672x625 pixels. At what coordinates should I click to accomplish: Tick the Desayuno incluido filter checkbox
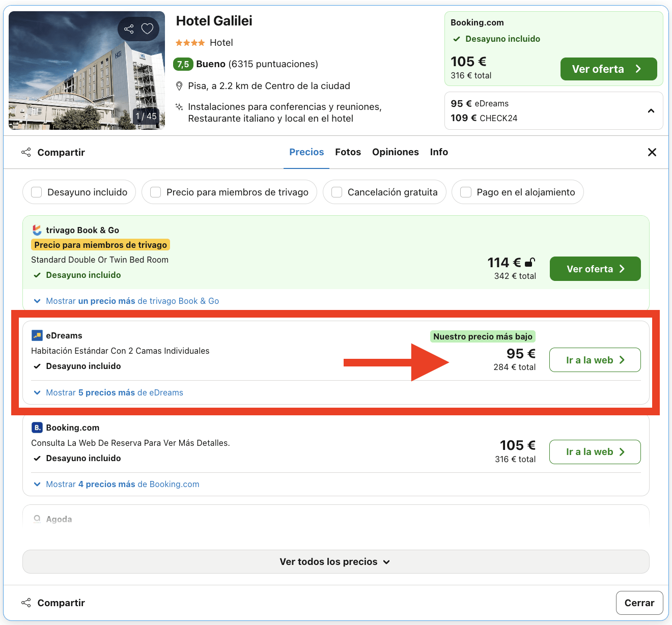(37, 192)
